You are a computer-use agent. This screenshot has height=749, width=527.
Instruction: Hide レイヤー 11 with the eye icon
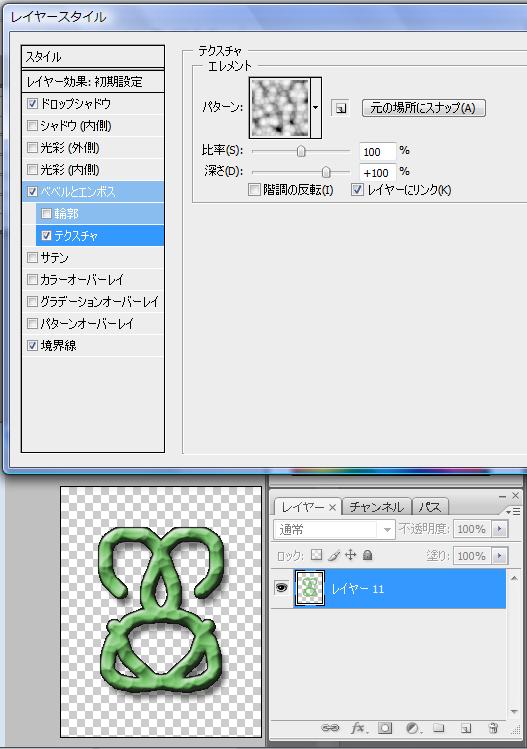281,587
